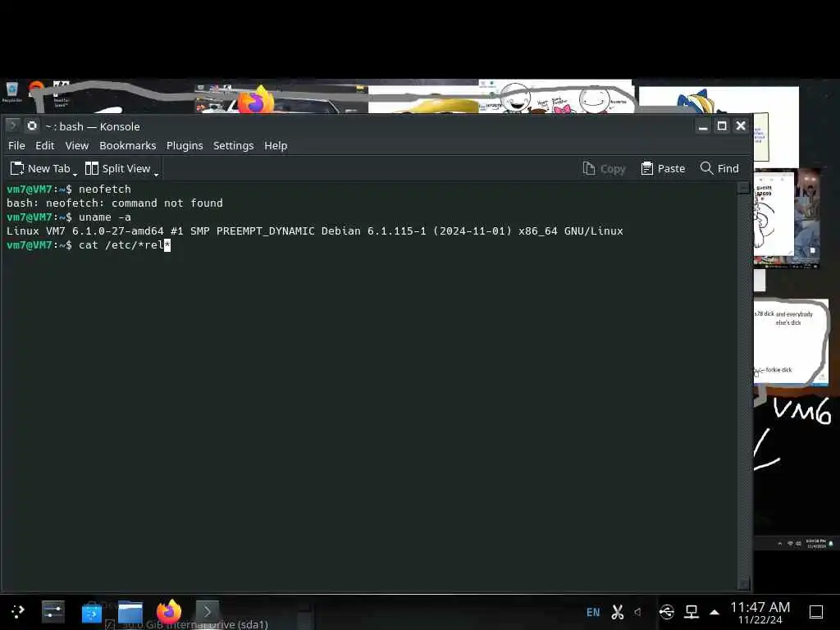Open the Dolphin file manager taskbar icon
This screenshot has width=840, height=630.
[130, 612]
